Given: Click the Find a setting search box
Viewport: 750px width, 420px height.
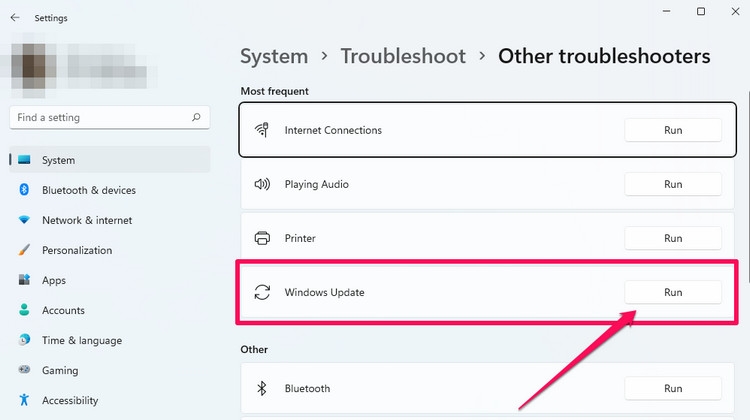Looking at the screenshot, I should [110, 117].
